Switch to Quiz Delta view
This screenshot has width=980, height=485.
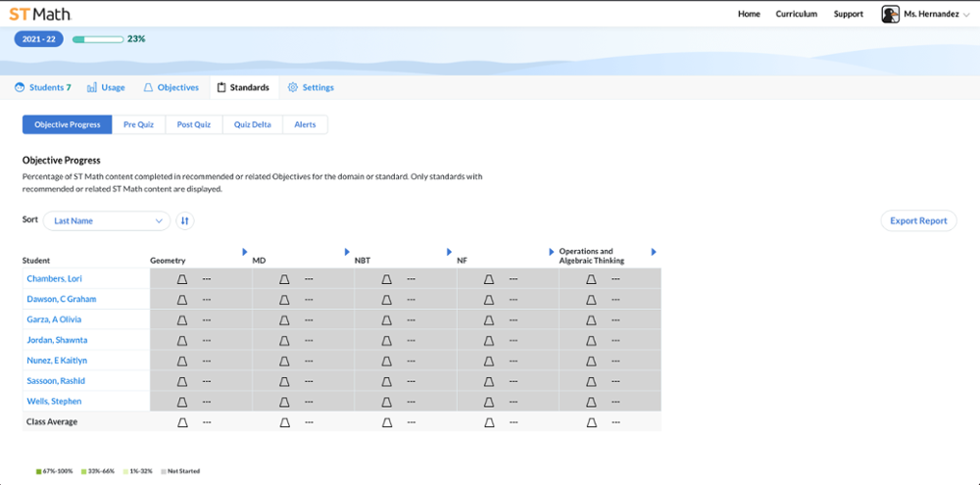pyautogui.click(x=253, y=124)
